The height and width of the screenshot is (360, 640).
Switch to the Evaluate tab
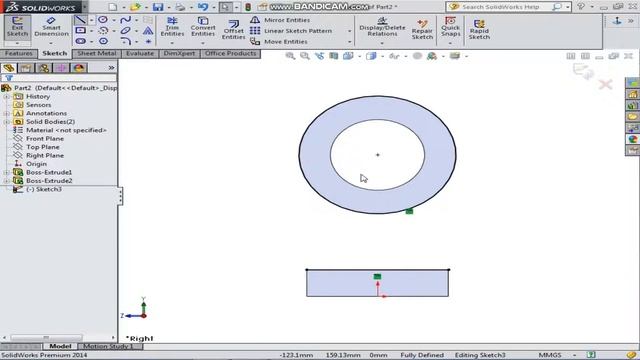[140, 53]
